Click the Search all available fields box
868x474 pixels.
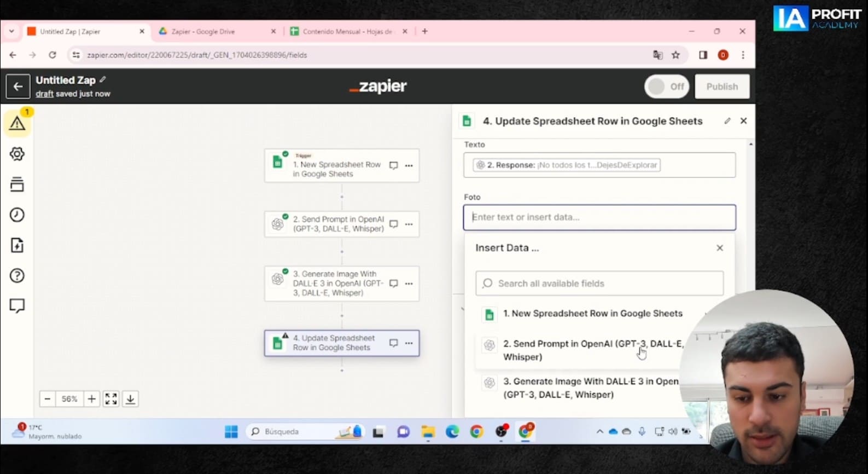599,284
